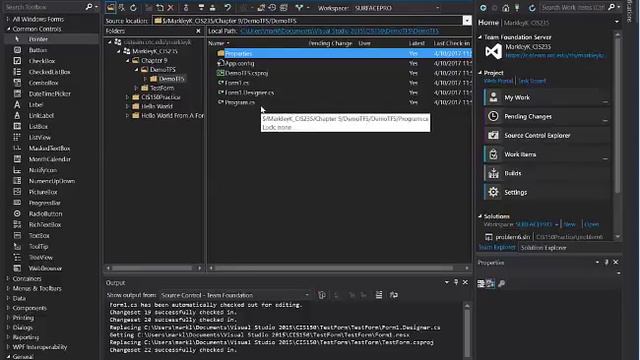Click the check in icon in the toolbar

coord(213,7)
